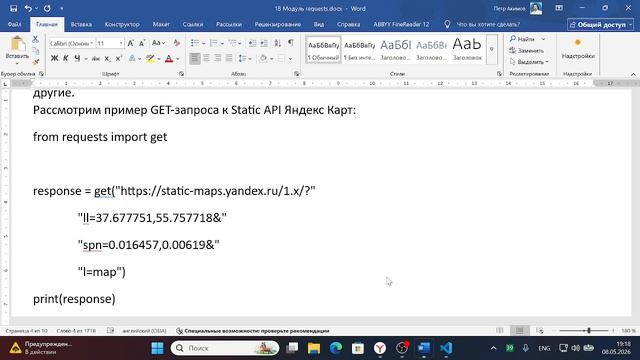Viewport: 640px width, 360px height.
Task: Create a multilevel list
Action: point(232,43)
